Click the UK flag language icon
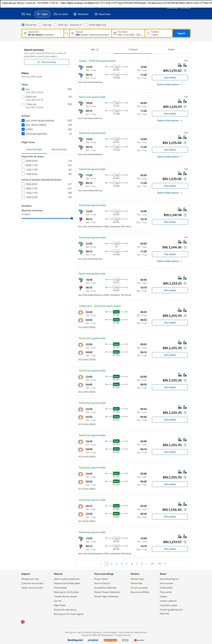 tap(23, 622)
